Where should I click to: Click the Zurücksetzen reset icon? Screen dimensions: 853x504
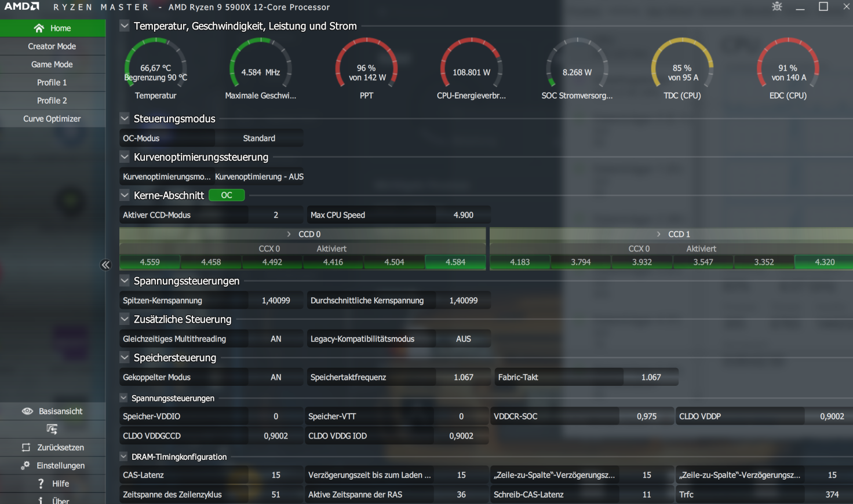[x=26, y=447]
